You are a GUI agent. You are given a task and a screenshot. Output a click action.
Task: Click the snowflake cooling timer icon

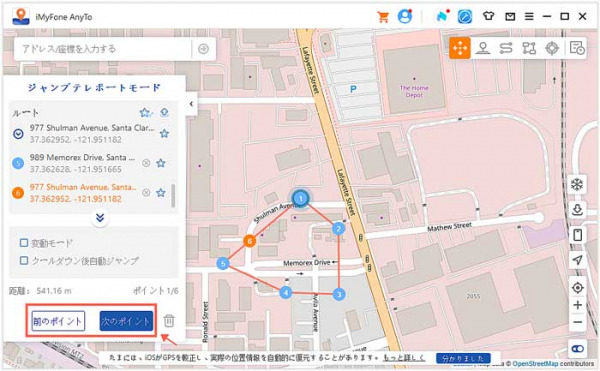577,184
